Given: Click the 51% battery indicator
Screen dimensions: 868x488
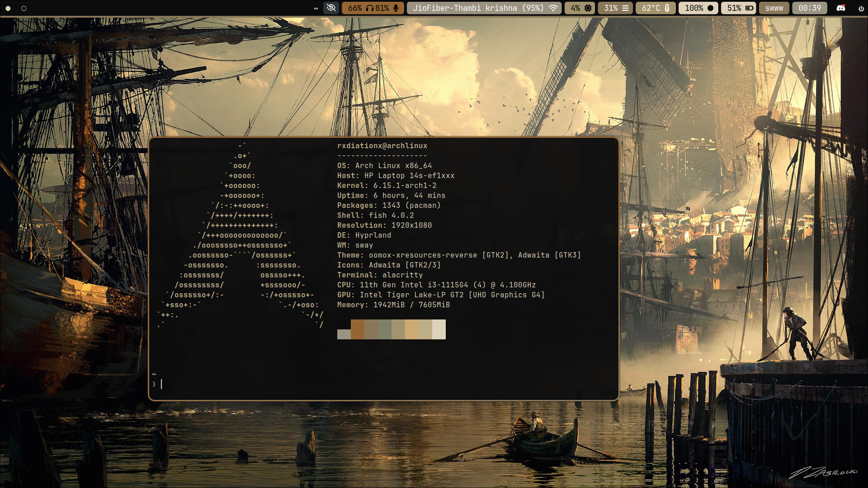Looking at the screenshot, I should tap(739, 8).
